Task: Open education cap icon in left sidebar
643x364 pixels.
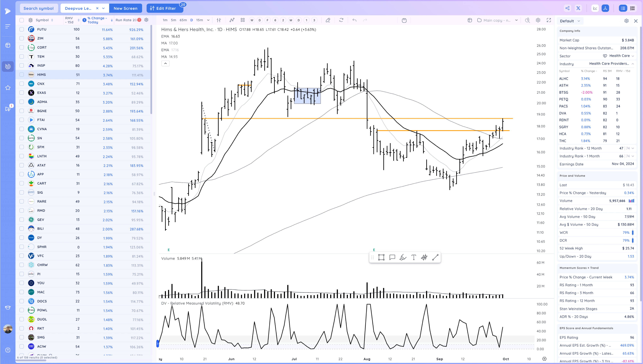Action: [x=8, y=307]
